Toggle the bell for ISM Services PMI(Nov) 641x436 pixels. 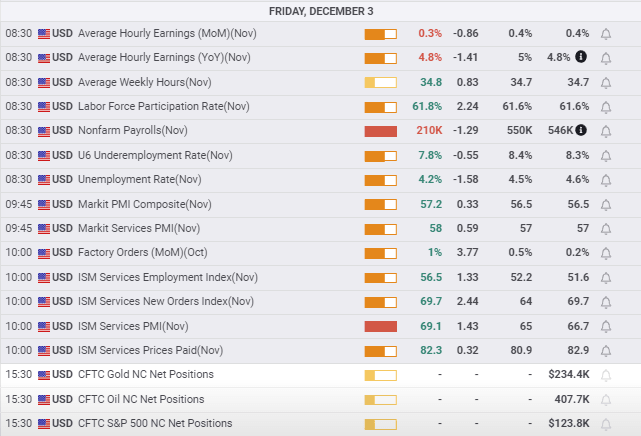point(605,326)
